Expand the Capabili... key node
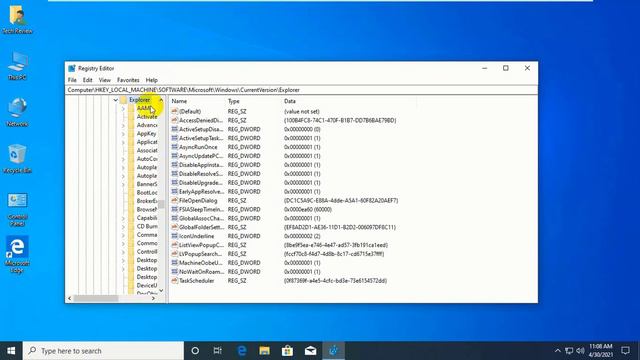The height and width of the screenshot is (360, 640). coord(123,218)
